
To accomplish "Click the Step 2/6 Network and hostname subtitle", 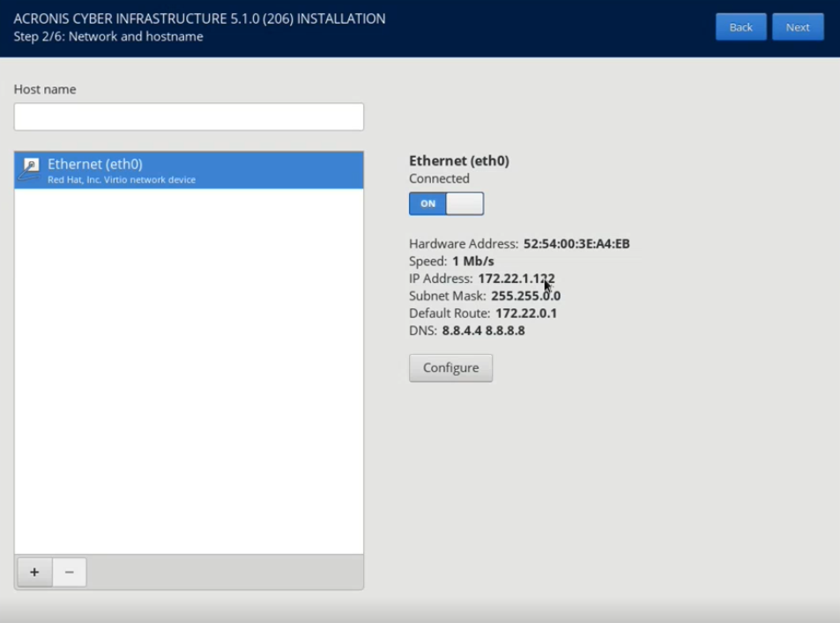I will (x=108, y=37).
